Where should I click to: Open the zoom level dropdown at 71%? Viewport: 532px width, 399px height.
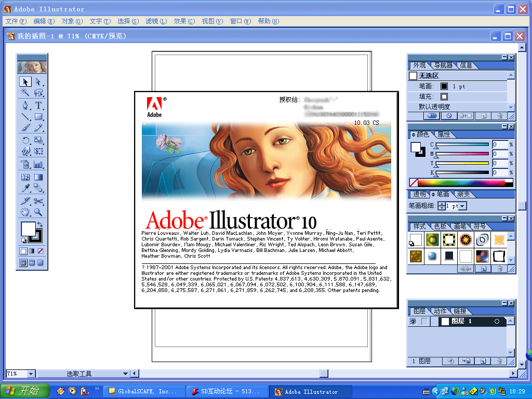[31, 374]
